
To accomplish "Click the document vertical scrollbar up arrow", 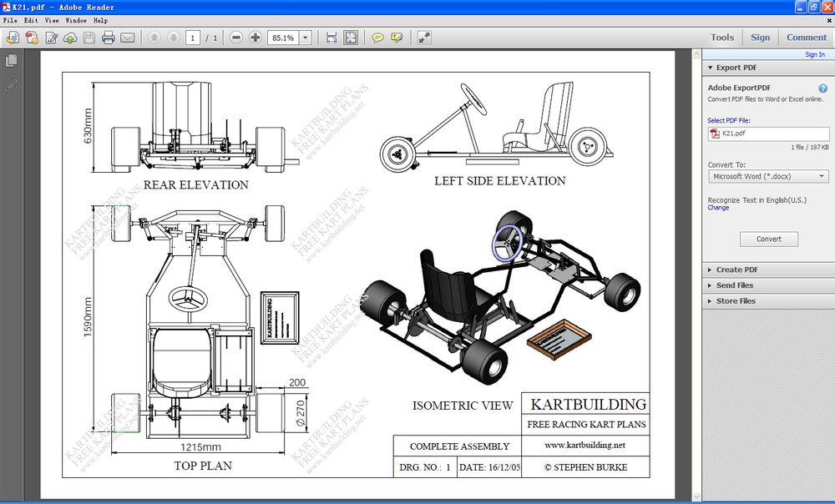I will coord(696,53).
